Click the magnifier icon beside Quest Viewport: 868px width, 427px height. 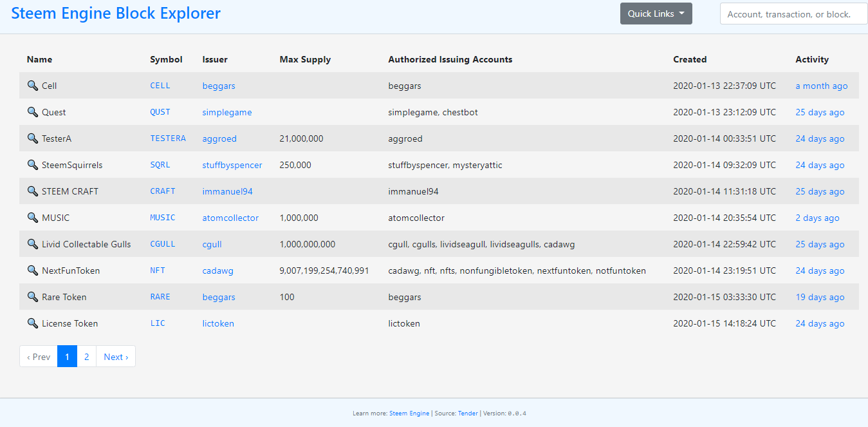pyautogui.click(x=33, y=112)
